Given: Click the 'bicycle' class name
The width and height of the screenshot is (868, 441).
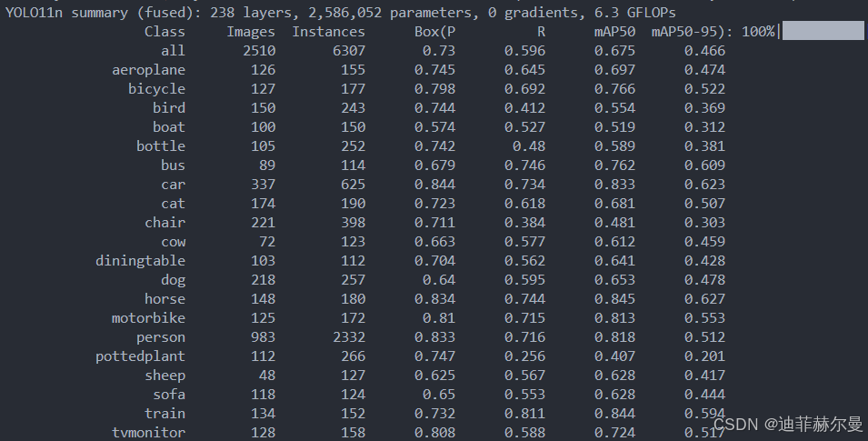Looking at the screenshot, I should 156,88.
